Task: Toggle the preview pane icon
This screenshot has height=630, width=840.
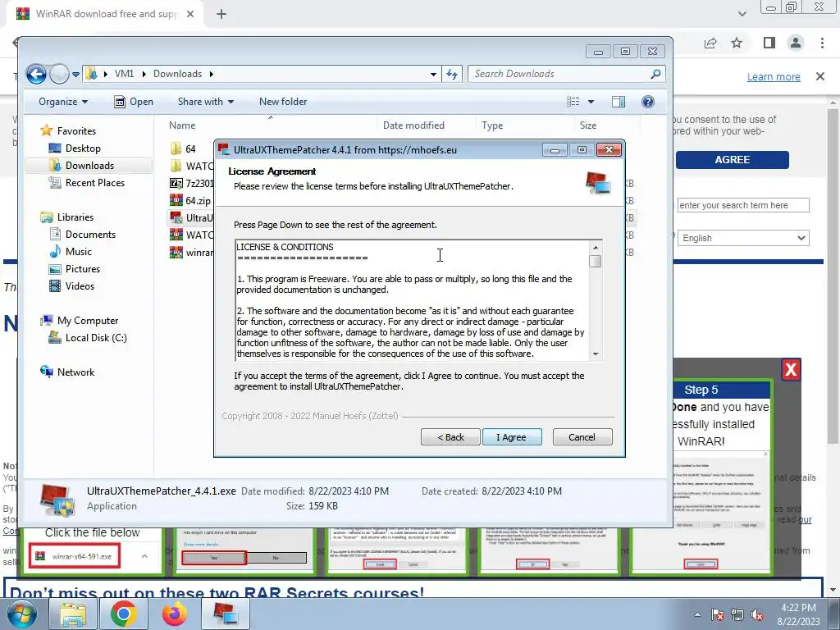Action: [619, 102]
